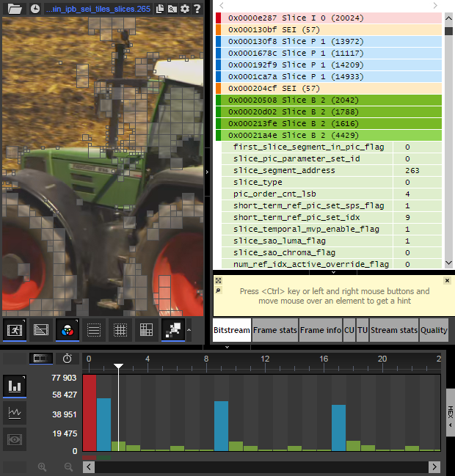Screen dimensions: 455x476
Task: Switch to the CU tab
Action: click(x=349, y=330)
